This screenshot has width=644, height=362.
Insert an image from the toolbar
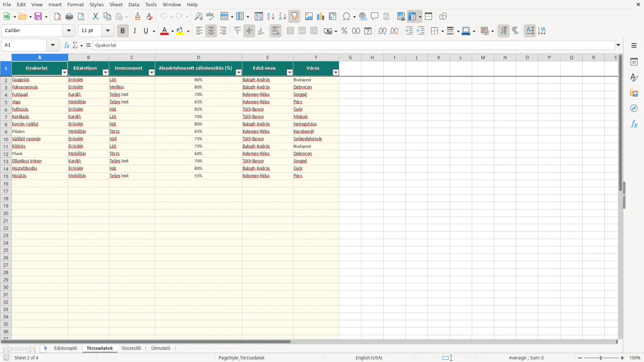point(309,17)
